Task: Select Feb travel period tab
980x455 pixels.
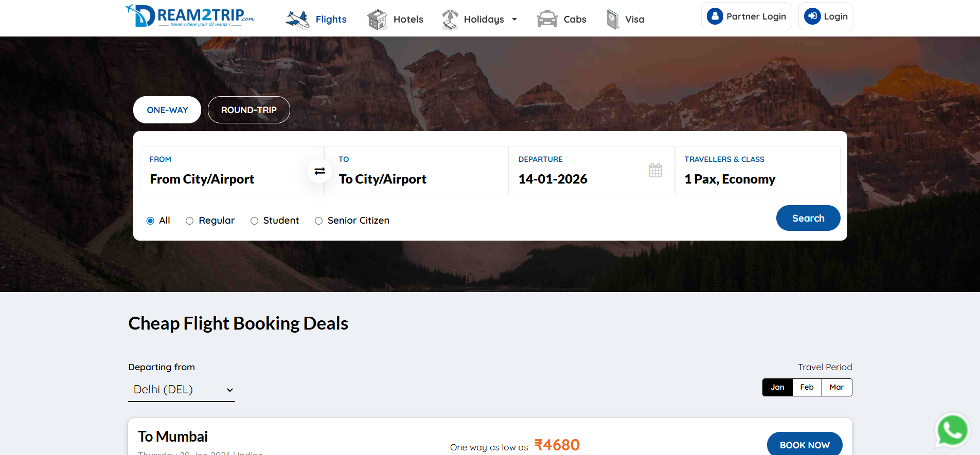Action: click(807, 387)
